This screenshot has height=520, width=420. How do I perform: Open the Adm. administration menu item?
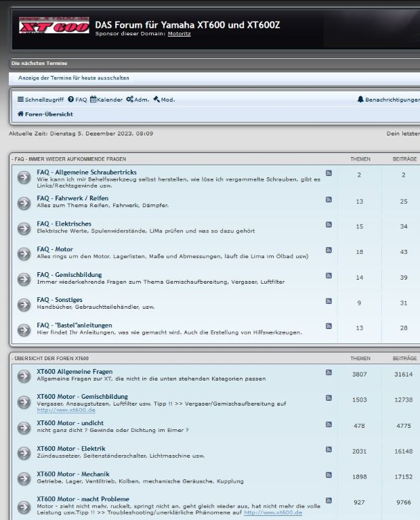tap(138, 100)
